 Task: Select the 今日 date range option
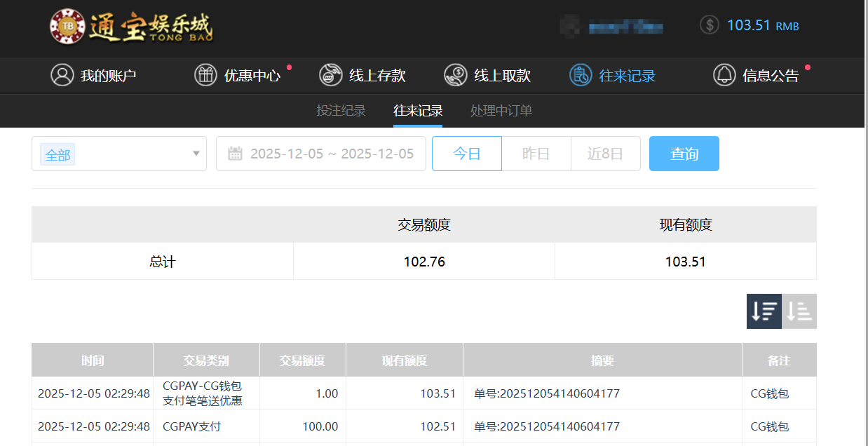(466, 154)
